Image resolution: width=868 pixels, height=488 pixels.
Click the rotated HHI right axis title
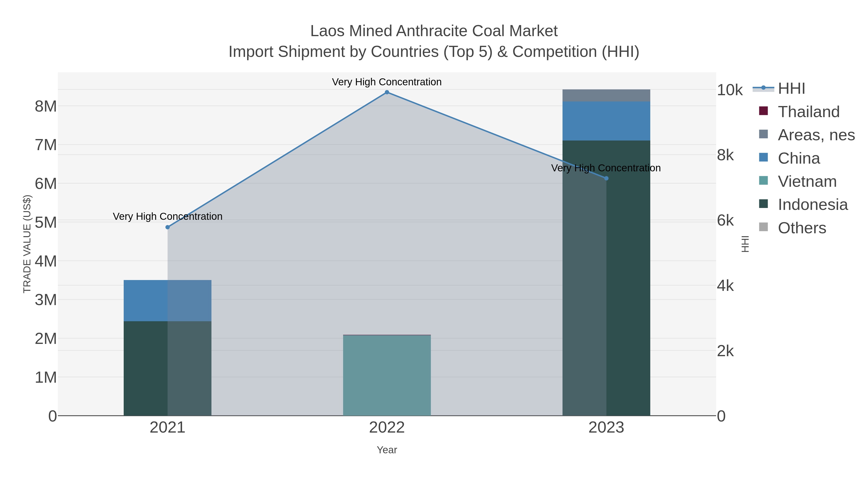tap(745, 244)
